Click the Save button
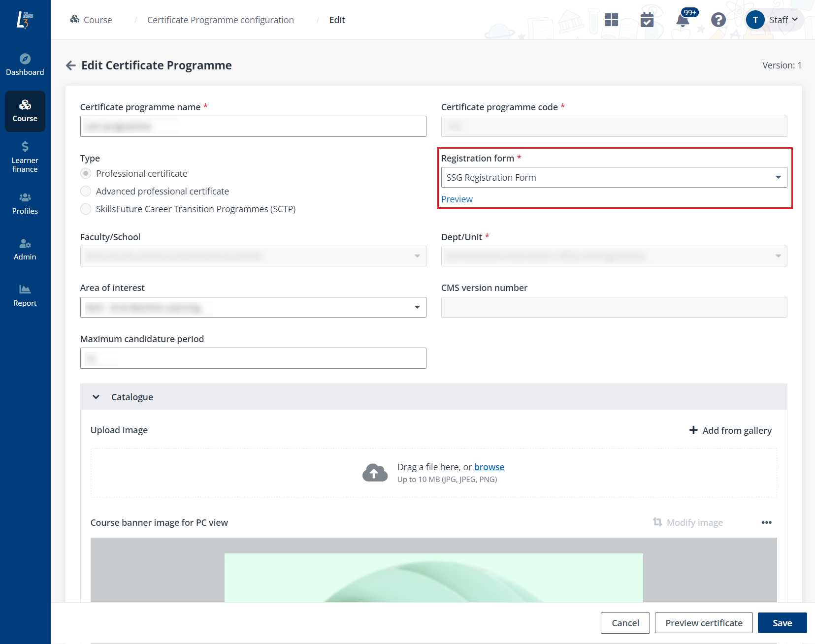Image resolution: width=815 pixels, height=644 pixels. click(782, 623)
